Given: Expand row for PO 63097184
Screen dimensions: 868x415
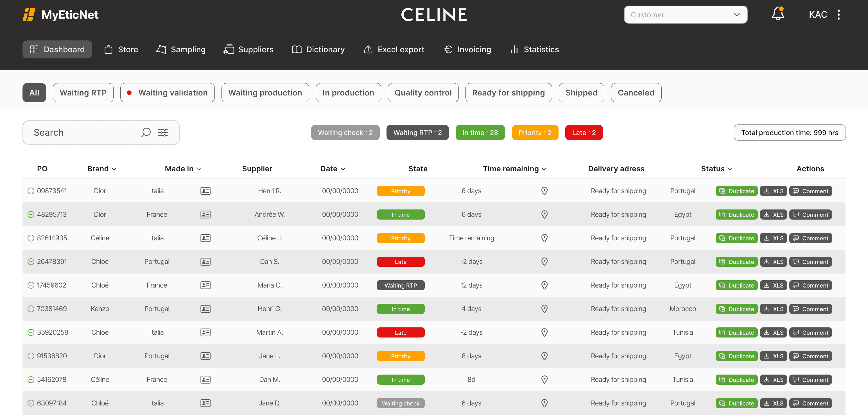Looking at the screenshot, I should point(31,403).
